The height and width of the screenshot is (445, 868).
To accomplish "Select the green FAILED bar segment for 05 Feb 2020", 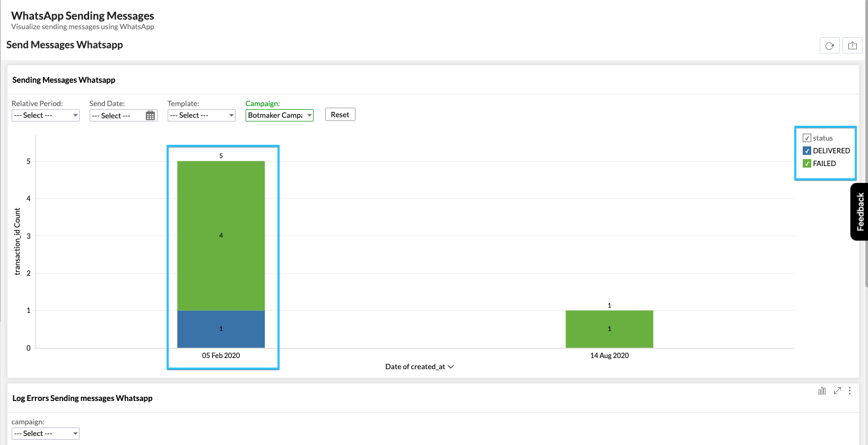I will [221, 236].
